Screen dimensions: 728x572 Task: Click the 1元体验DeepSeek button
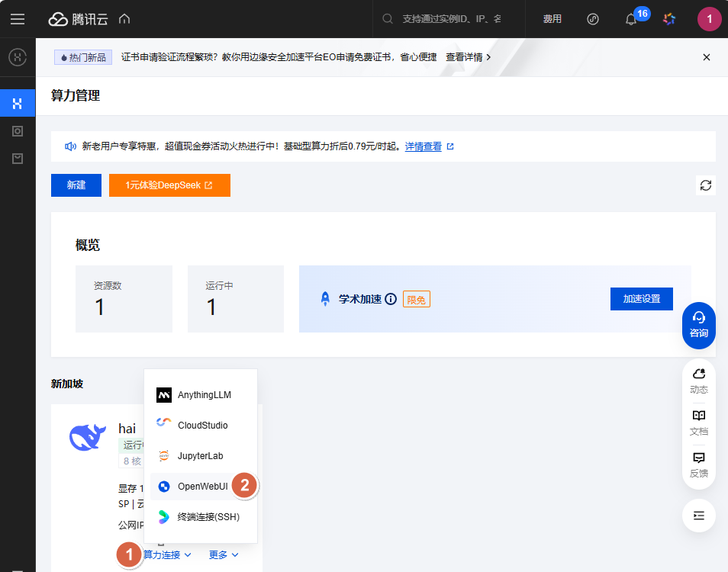[169, 185]
